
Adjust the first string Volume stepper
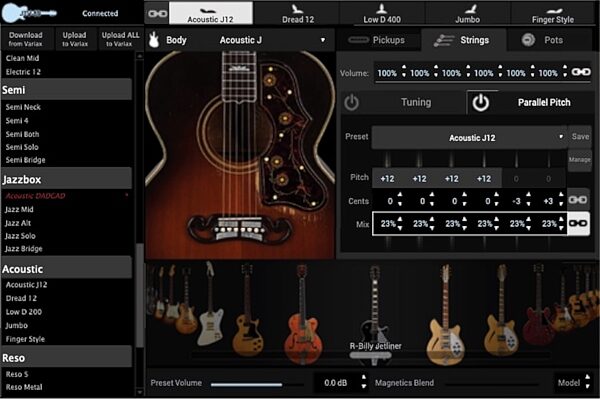point(404,72)
